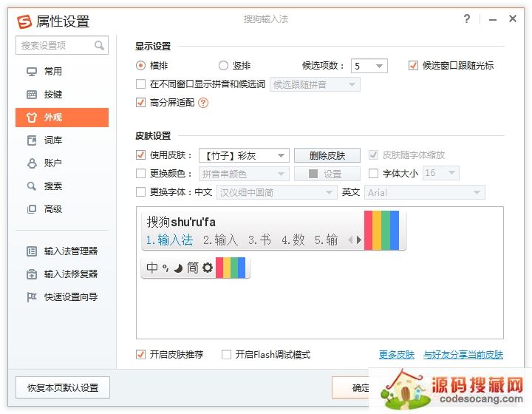Uncheck 候选窗口跟随光标 option
Screen dimensions: 532x414
click(413, 66)
